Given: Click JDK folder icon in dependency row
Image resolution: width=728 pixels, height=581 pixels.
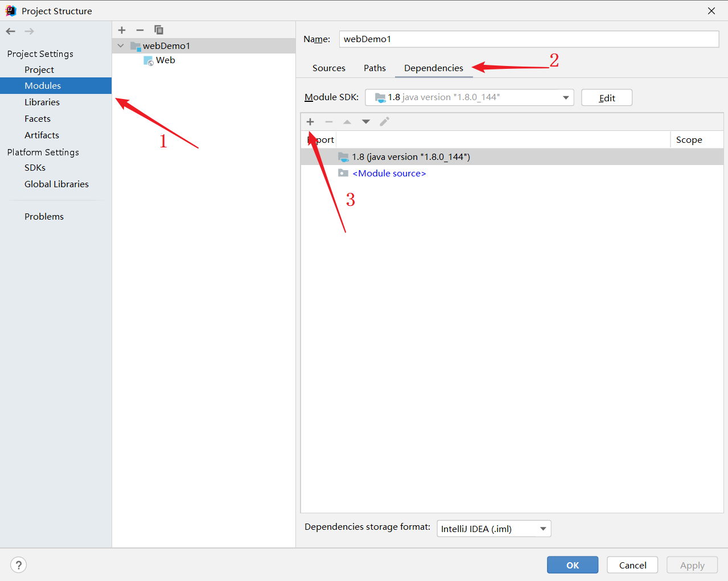Looking at the screenshot, I should tap(343, 157).
